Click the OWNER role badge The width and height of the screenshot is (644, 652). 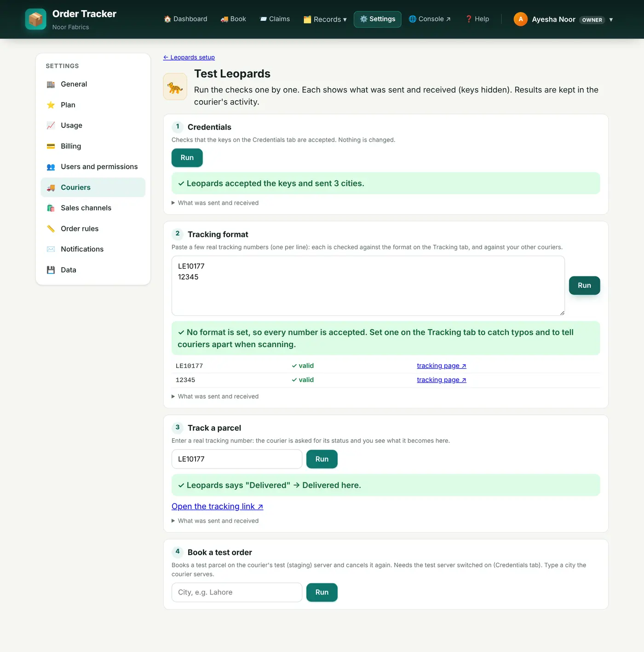point(592,20)
